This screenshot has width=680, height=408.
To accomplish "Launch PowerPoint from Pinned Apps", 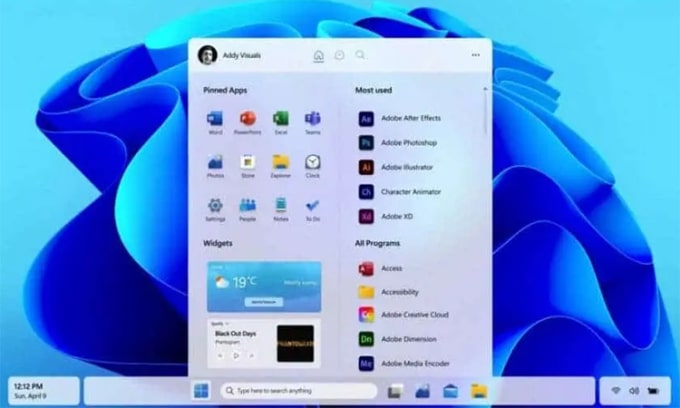I will click(248, 123).
